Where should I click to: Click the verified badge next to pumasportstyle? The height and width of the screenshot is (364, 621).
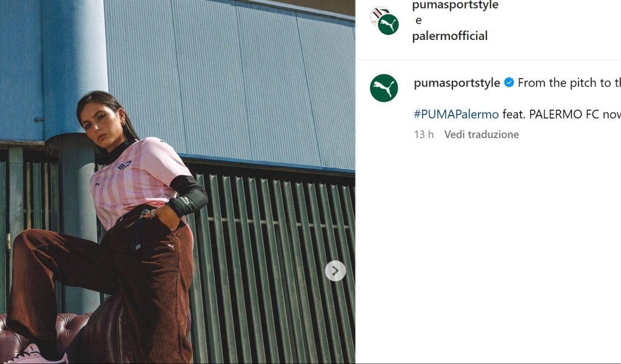(509, 83)
